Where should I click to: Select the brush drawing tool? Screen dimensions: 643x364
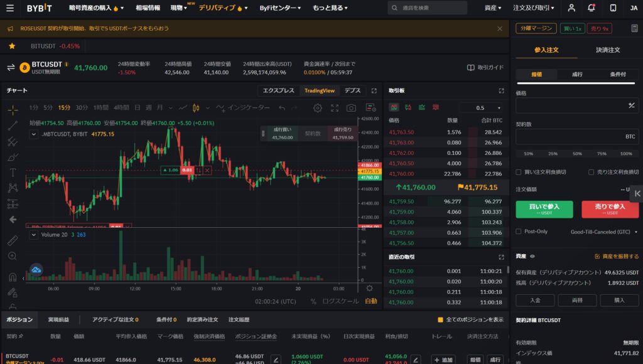click(x=13, y=157)
